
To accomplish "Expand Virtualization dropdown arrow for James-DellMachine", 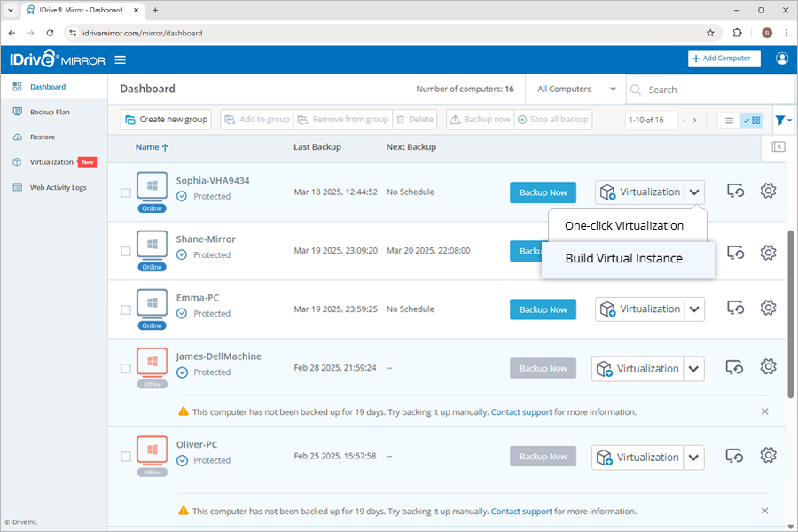I will tap(693, 369).
